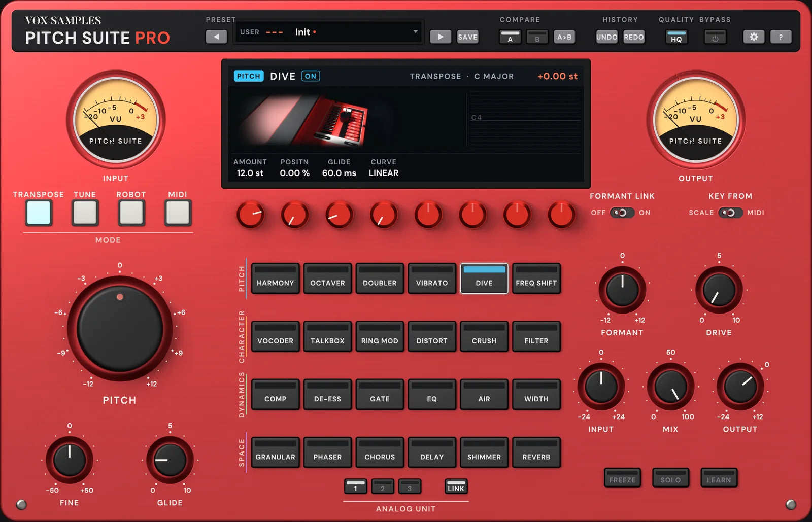Open the Shimmer space module

[484, 452]
